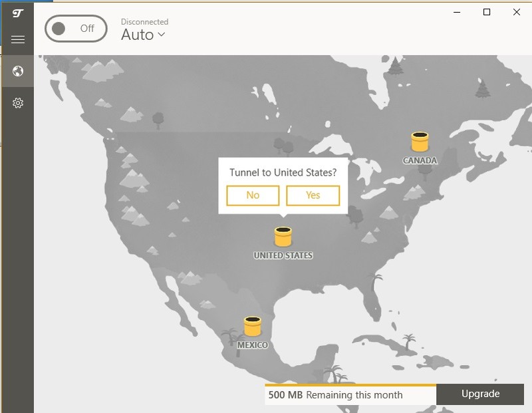Click the TunnelBear logo icon

click(x=18, y=13)
